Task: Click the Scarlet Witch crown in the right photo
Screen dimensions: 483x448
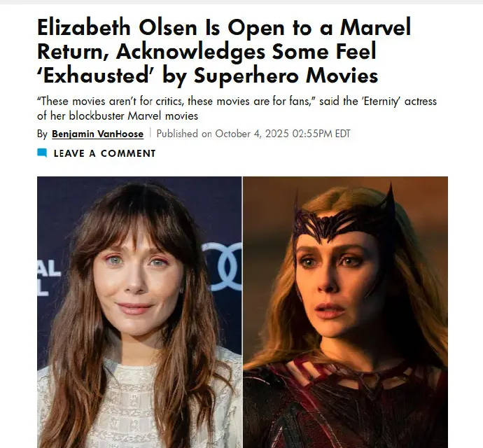Action: [x=344, y=216]
